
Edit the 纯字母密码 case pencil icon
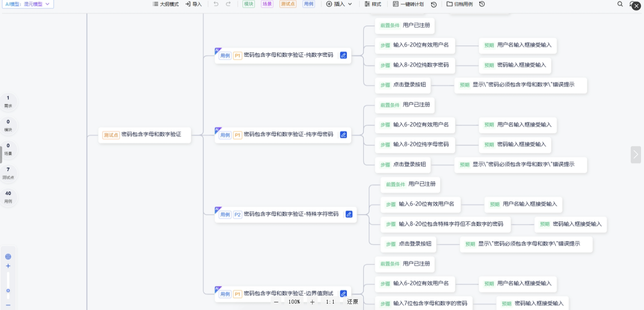pyautogui.click(x=343, y=134)
